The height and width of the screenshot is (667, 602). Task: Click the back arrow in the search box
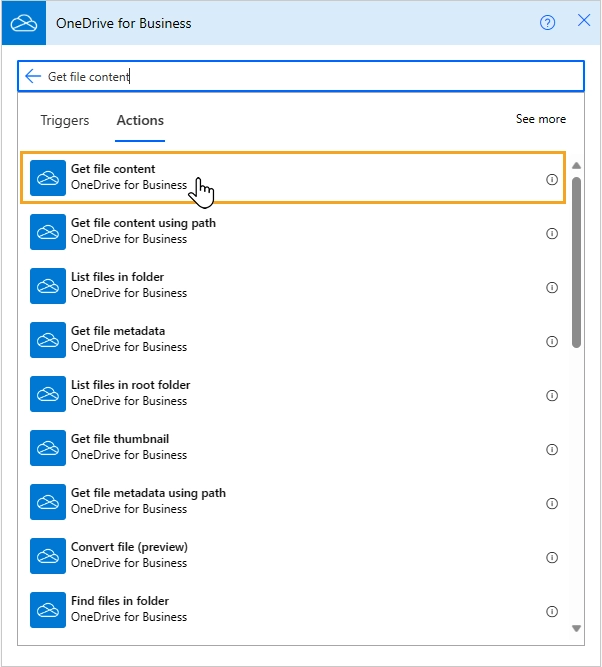tap(32, 77)
